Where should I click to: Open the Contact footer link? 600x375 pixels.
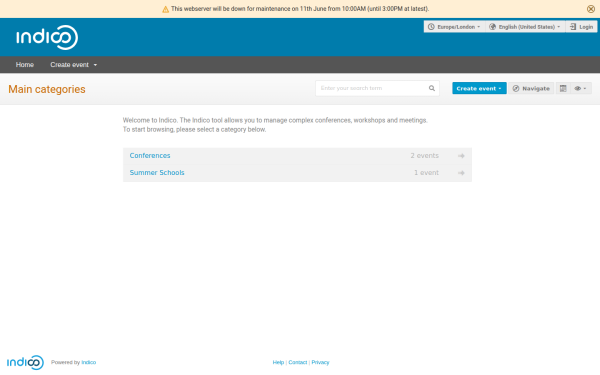(298, 362)
